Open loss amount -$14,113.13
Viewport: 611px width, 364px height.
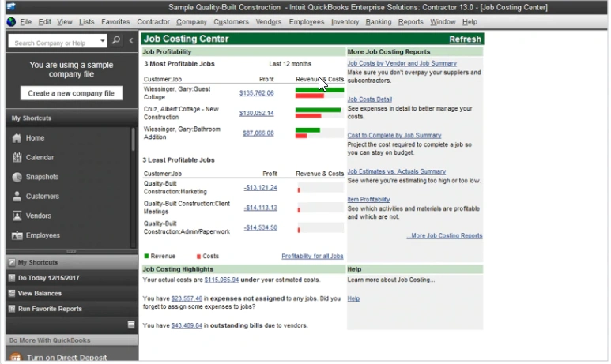260,208
